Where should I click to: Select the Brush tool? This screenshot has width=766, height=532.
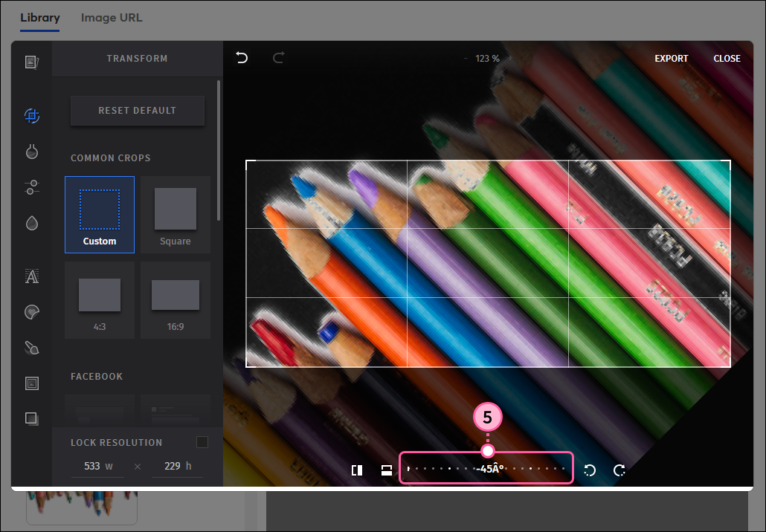pos(32,348)
